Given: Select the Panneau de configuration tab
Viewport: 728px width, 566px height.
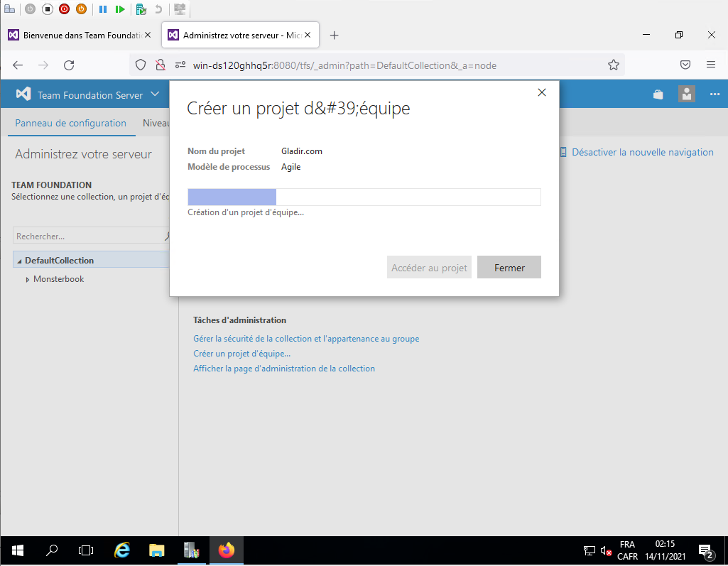Looking at the screenshot, I should coord(70,123).
